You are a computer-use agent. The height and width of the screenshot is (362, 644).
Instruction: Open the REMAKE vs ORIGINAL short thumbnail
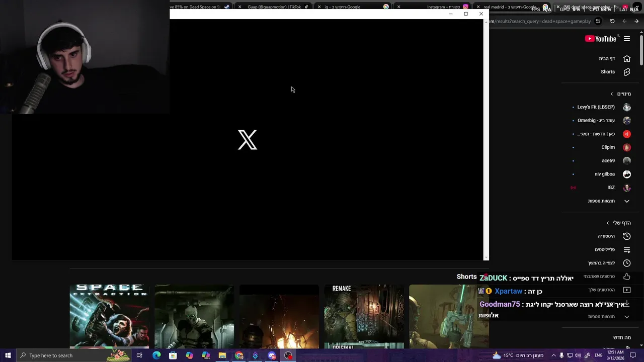point(364,316)
